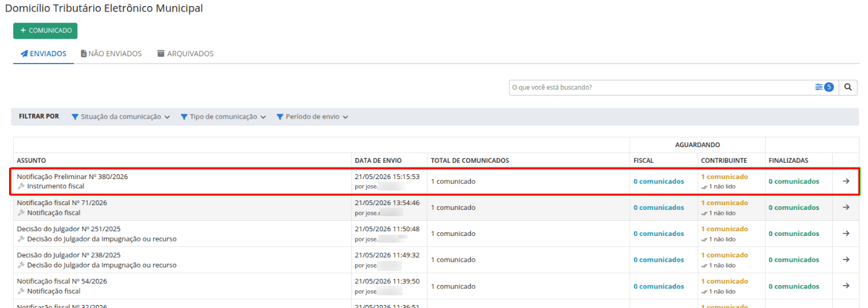Viewport: 868px width, 308px height.
Task: Click the magnifying glass search button
Action: [848, 87]
